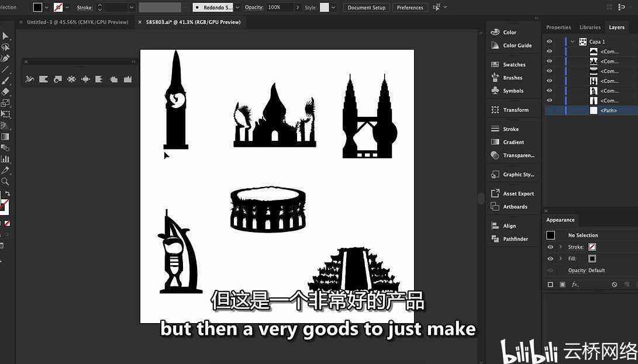638x364 pixels.
Task: Switch to Untitled-3 document tab
Action: [78, 22]
